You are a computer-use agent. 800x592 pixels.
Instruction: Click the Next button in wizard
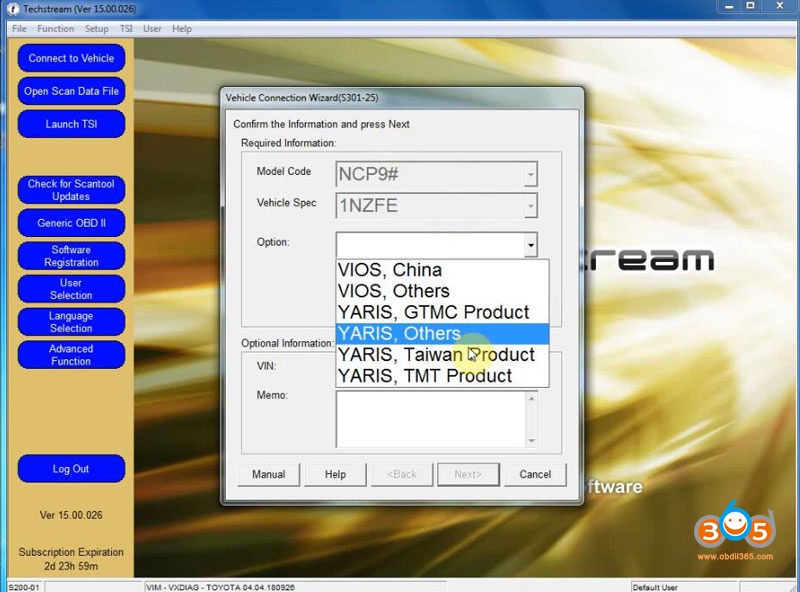point(468,474)
